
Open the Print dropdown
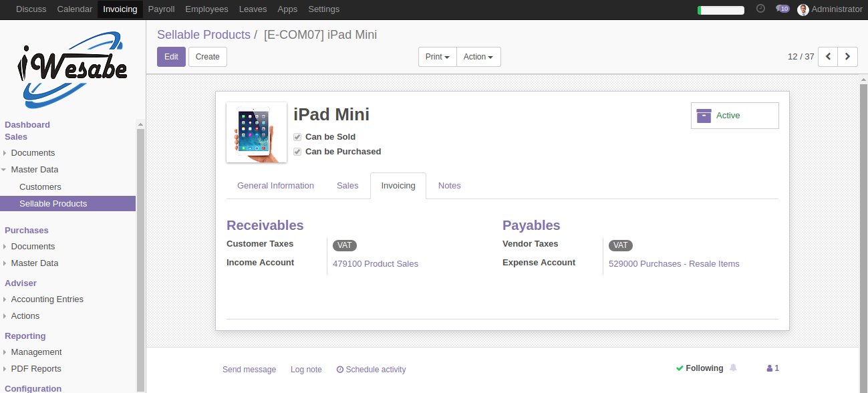[x=438, y=57]
